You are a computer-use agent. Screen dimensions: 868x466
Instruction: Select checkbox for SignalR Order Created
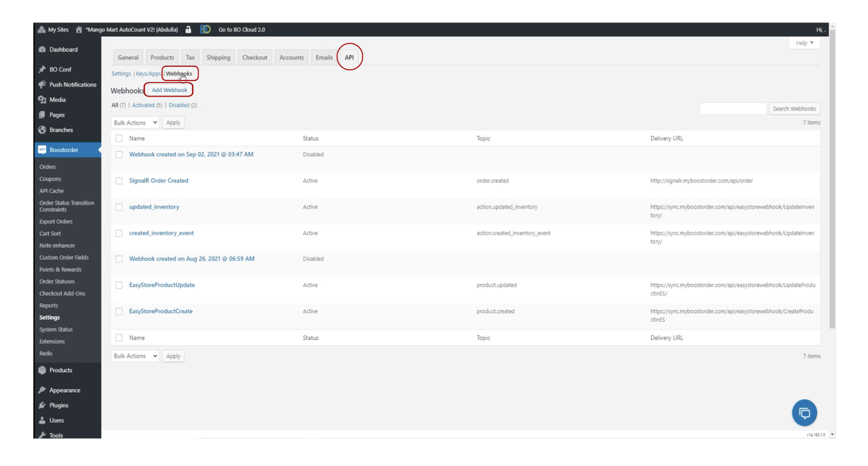click(x=119, y=181)
